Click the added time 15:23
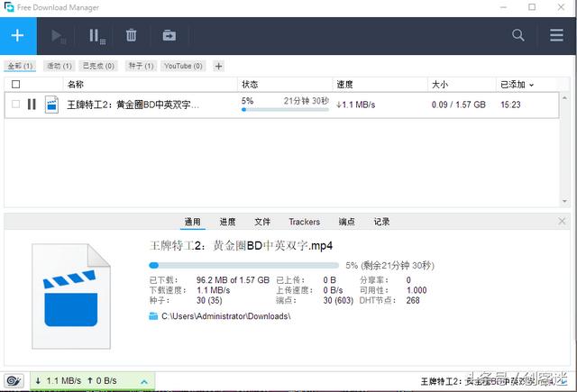This screenshot has height=392, width=577. [511, 105]
